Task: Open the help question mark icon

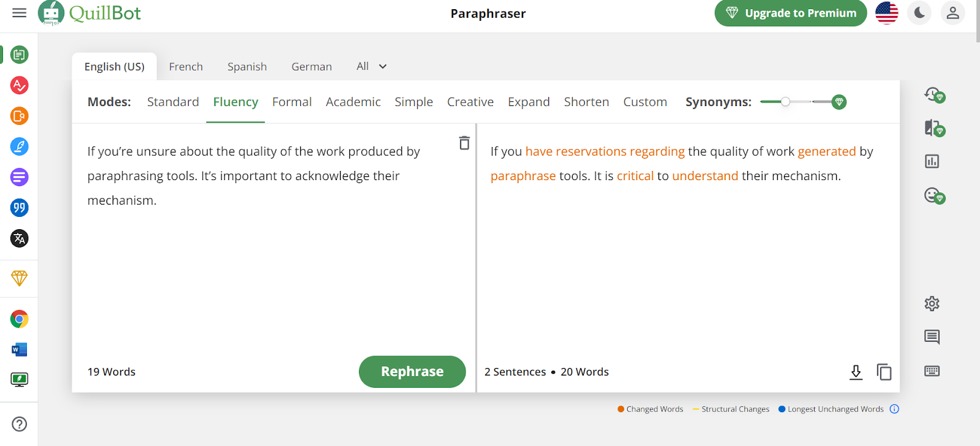Action: click(x=20, y=424)
